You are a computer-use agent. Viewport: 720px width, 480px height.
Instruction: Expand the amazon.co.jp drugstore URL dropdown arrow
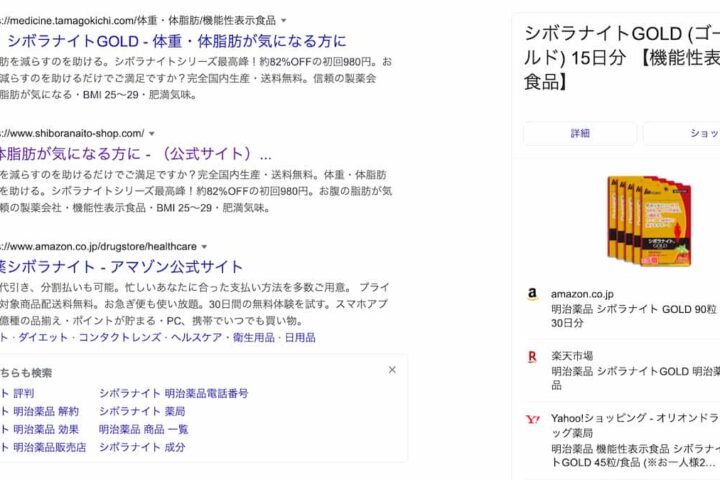[x=204, y=247]
